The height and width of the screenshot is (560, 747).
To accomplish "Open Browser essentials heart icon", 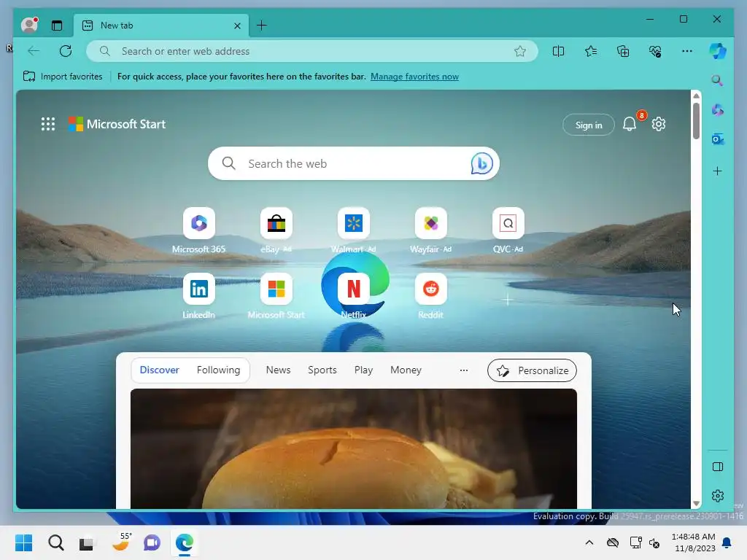I will coord(655,51).
